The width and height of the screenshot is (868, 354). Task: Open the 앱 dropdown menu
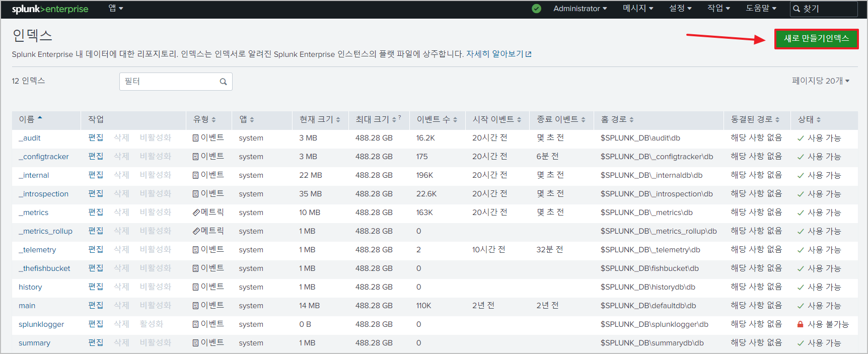click(x=116, y=8)
